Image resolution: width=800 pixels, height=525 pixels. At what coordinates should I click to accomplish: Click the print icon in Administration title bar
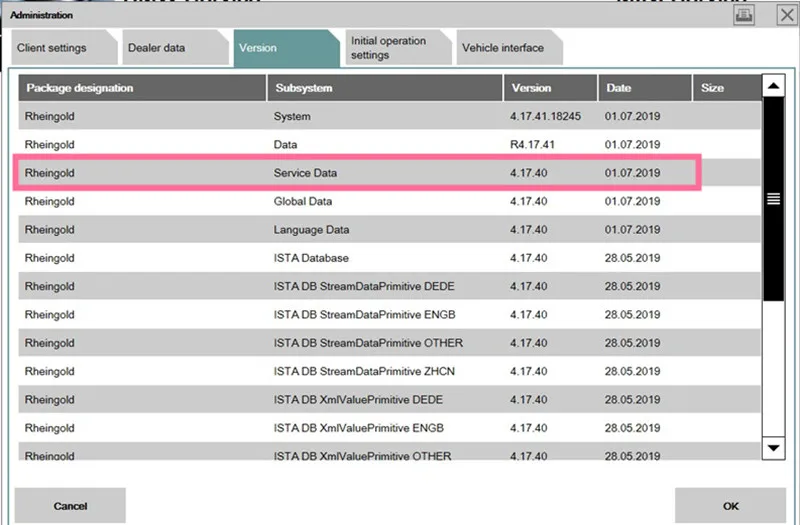(744, 15)
